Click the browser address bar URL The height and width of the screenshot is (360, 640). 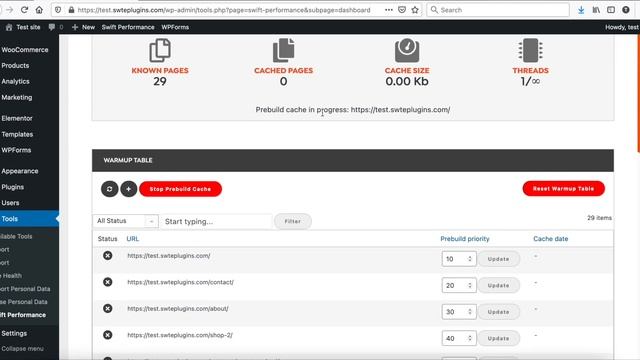click(x=224, y=10)
